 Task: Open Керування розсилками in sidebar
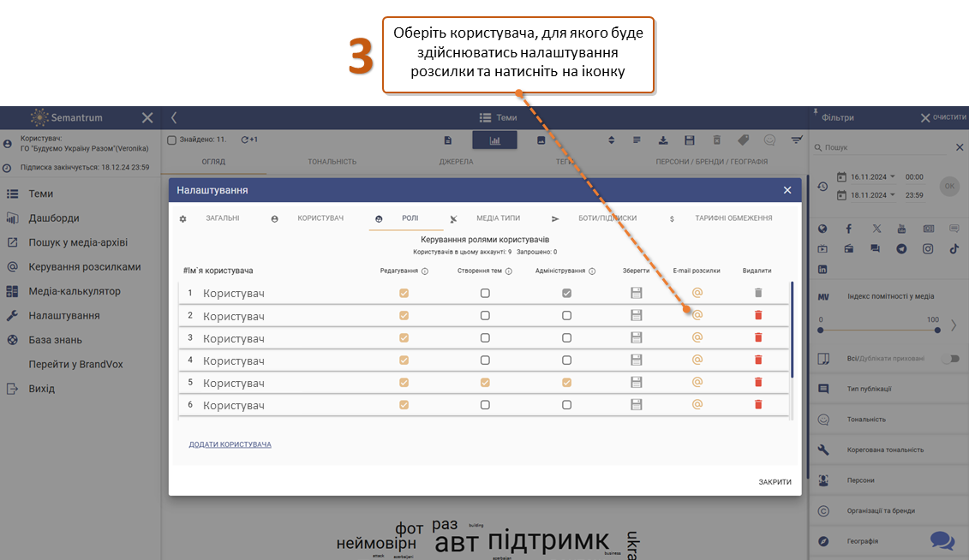(85, 266)
